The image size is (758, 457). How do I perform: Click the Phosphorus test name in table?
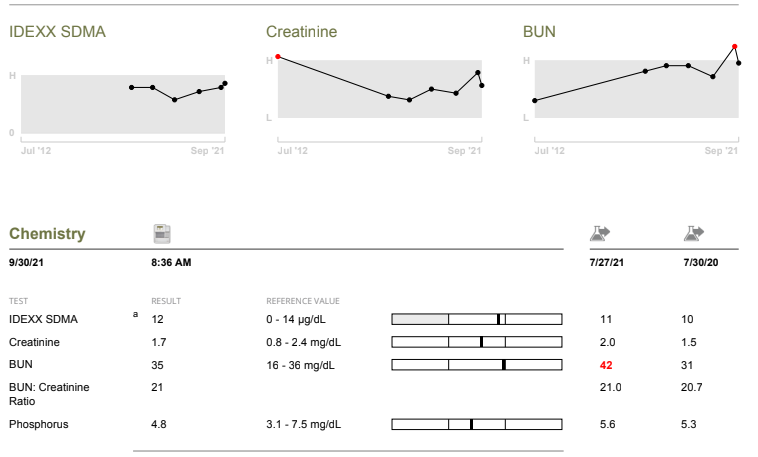[38, 424]
